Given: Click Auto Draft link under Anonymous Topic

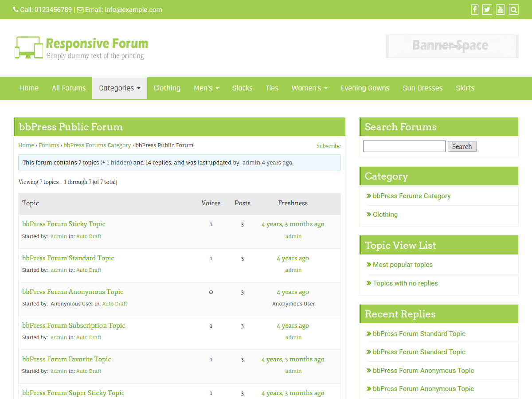Looking at the screenshot, I should pyautogui.click(x=114, y=304).
